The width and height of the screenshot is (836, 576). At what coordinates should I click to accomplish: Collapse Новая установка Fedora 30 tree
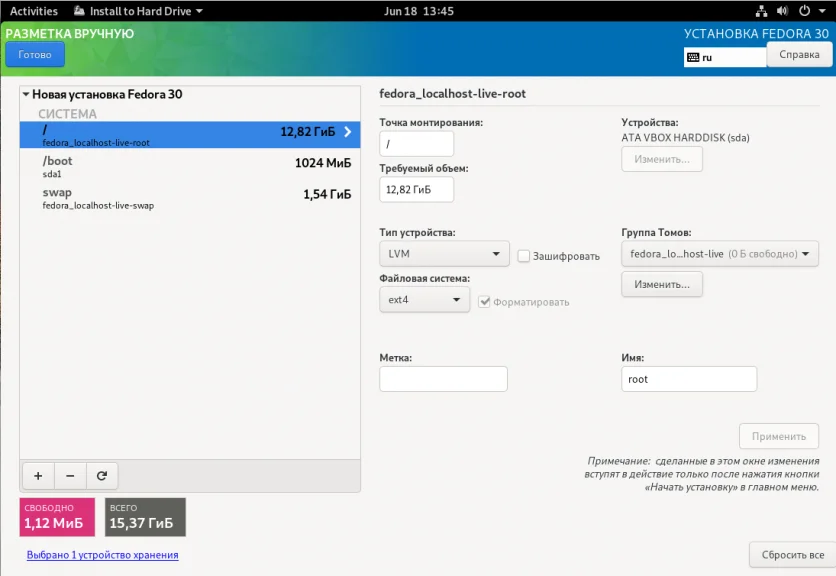click(26, 94)
